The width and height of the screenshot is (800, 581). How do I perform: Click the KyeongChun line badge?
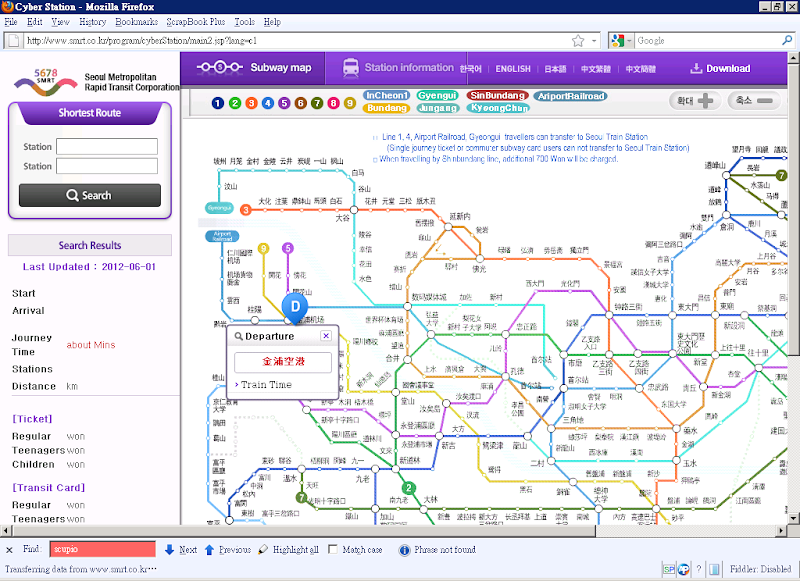point(499,108)
